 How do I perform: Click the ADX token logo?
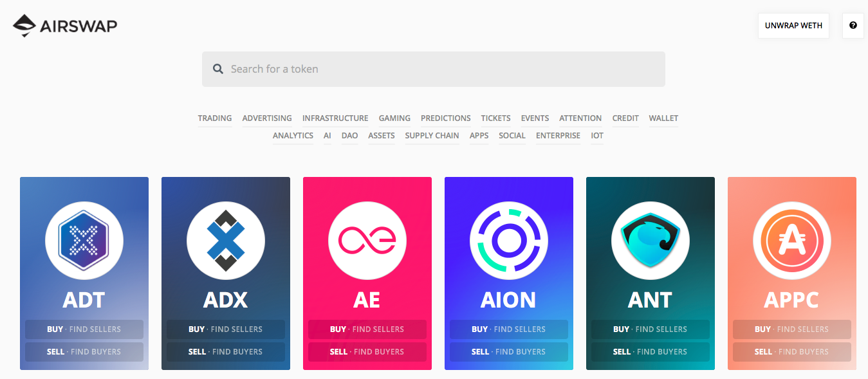(226, 241)
